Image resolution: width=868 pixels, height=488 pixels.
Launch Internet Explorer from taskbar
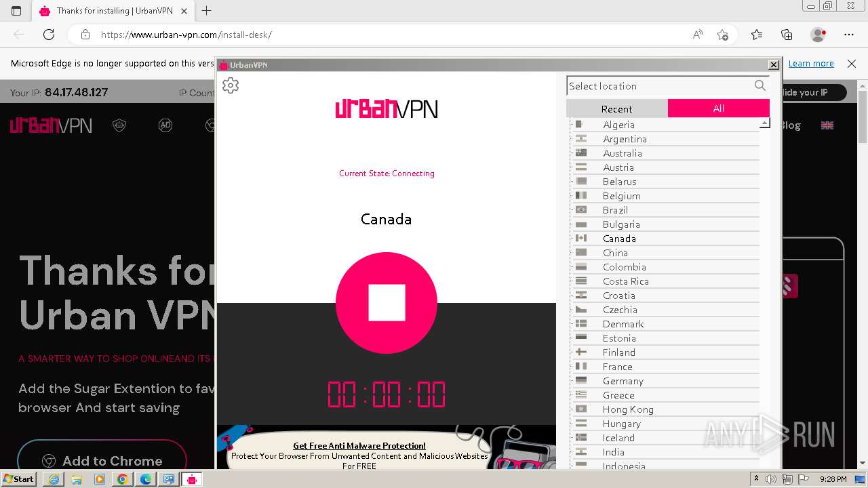[54, 479]
